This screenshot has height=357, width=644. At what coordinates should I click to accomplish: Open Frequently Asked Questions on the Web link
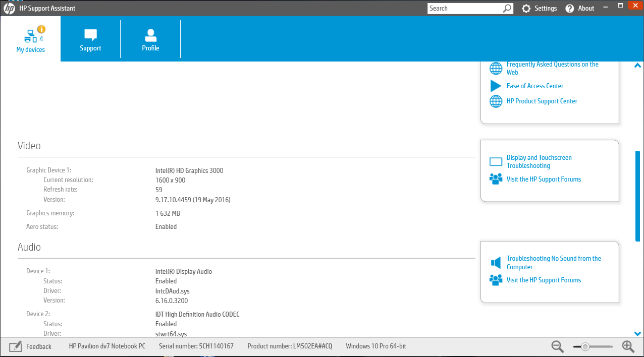(553, 68)
